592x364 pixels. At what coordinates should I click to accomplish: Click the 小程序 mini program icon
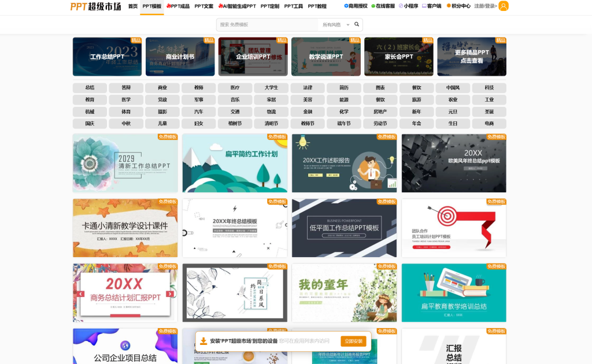click(400, 6)
